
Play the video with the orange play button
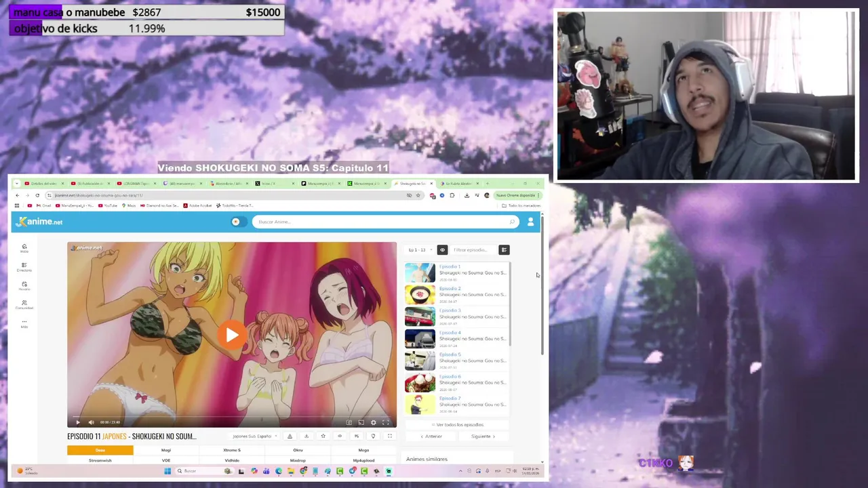coord(232,335)
